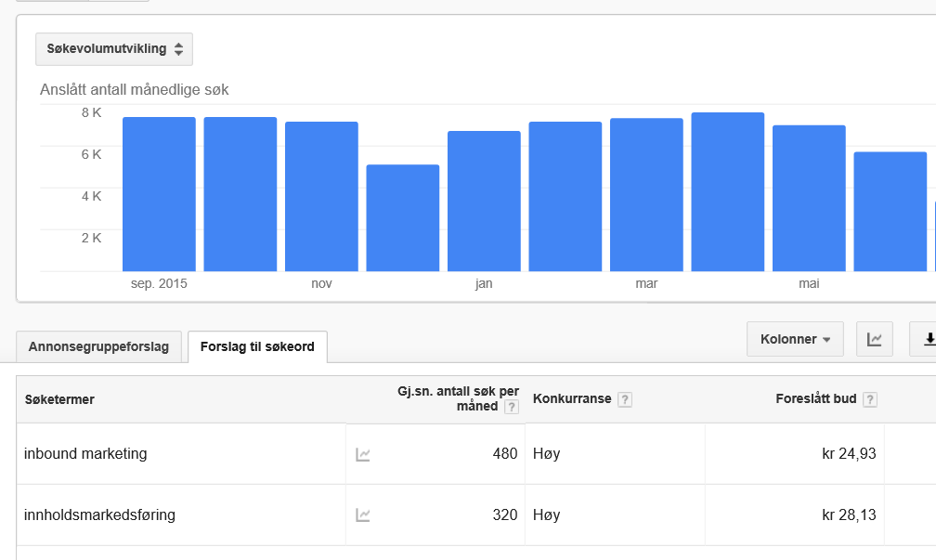This screenshot has width=936, height=560.
Task: Sort by Konkurranse column header
Action: coord(572,398)
